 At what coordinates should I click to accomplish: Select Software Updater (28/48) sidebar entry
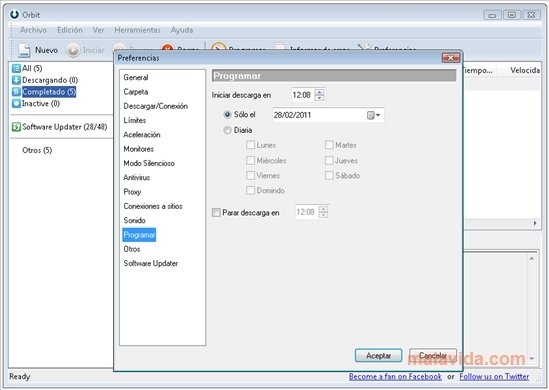65,127
